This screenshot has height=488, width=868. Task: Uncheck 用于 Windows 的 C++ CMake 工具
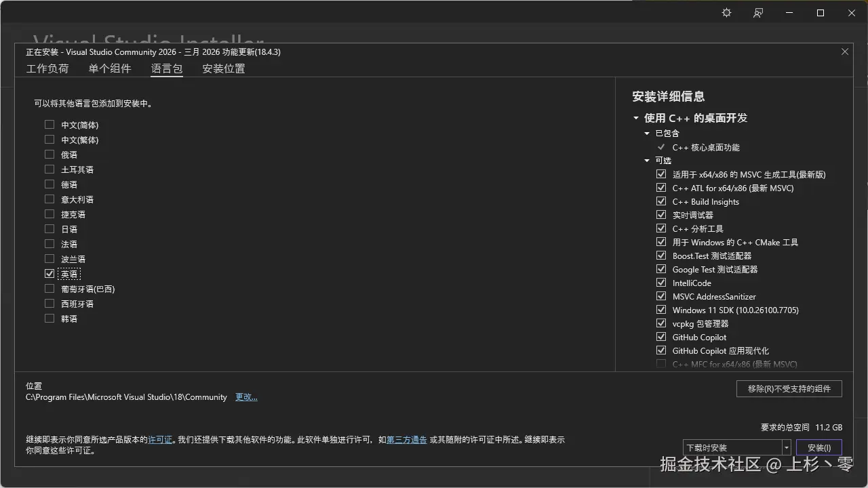pos(661,242)
